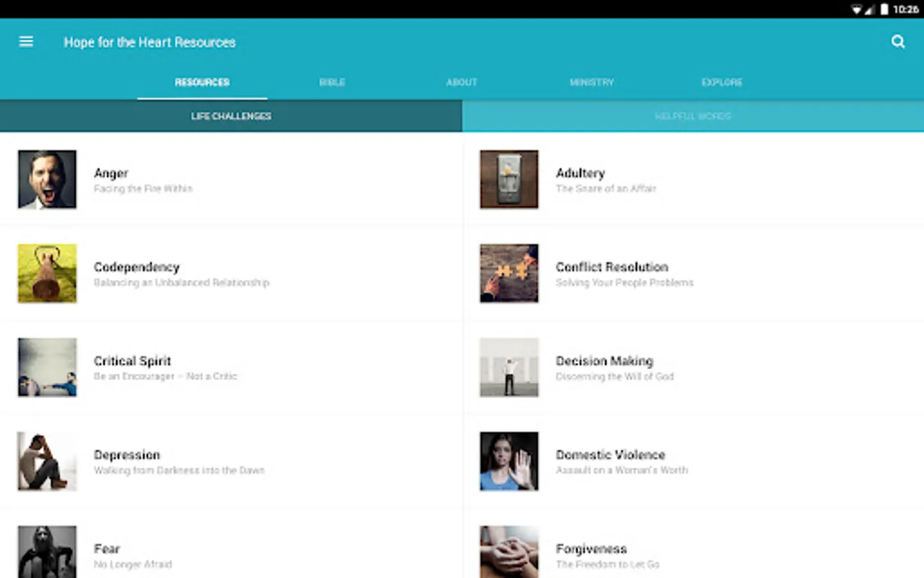Select the Decision Making topic title

click(604, 361)
